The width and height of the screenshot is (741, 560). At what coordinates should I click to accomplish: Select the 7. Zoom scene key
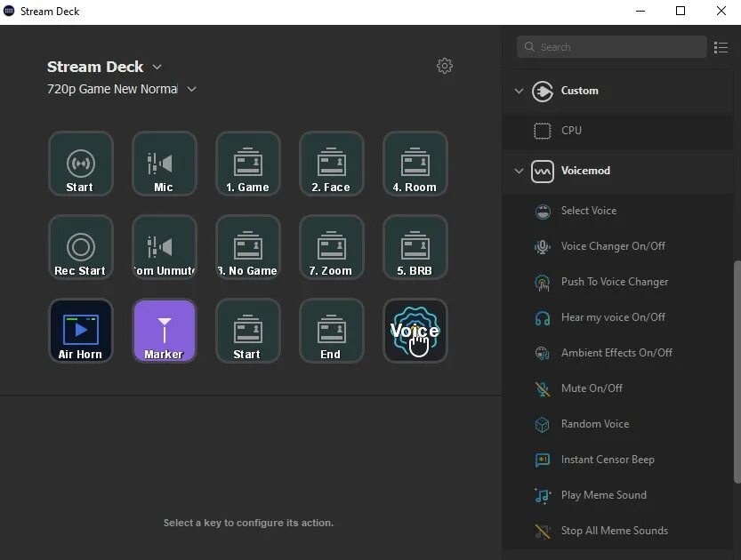click(x=332, y=247)
